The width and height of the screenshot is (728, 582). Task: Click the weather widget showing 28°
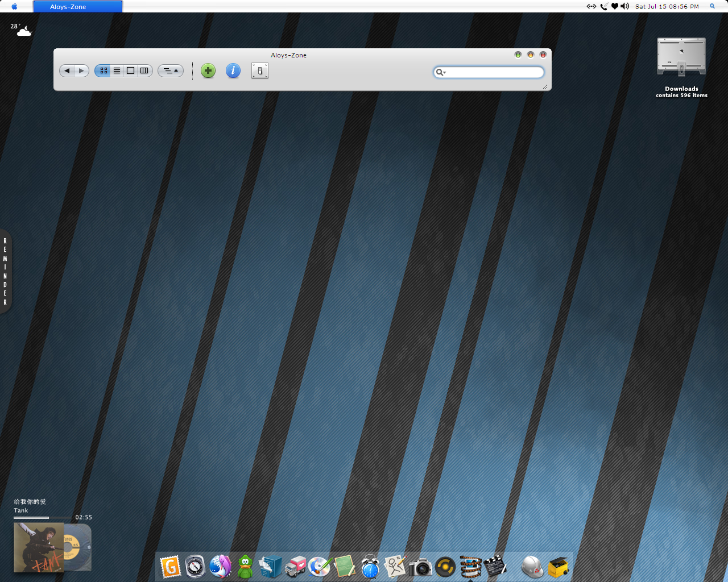point(21,30)
